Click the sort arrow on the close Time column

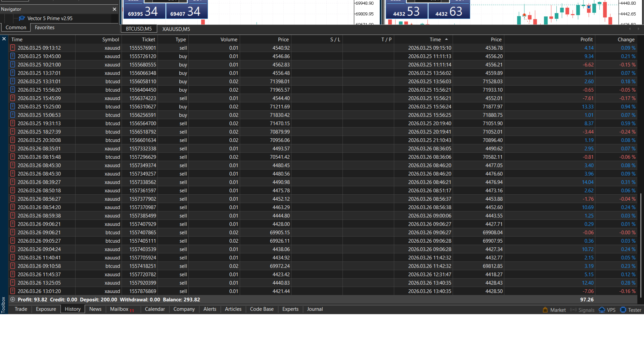pos(446,39)
